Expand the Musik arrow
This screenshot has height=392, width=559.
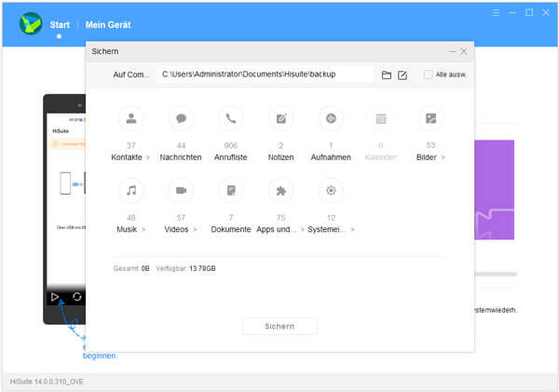pos(143,229)
